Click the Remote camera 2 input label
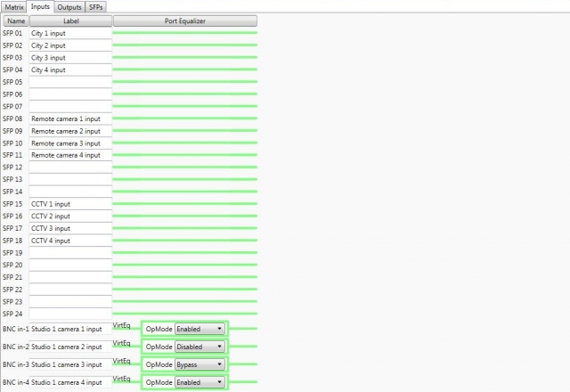This screenshot has width=570, height=392. (70, 131)
